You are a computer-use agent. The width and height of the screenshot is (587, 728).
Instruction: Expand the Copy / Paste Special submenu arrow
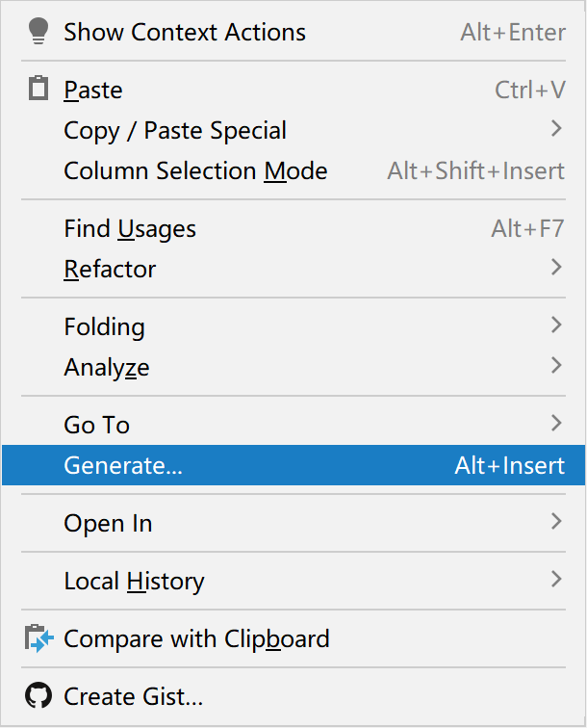(x=556, y=129)
